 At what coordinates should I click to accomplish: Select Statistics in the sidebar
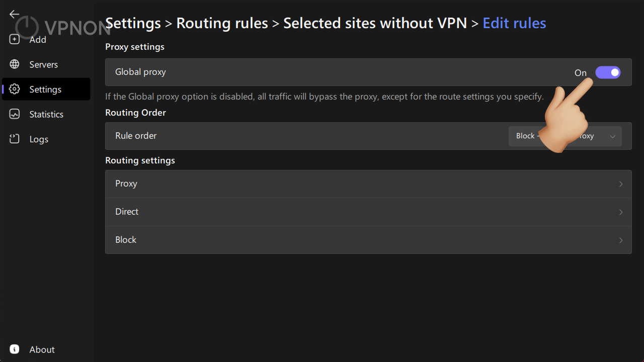coord(46,114)
